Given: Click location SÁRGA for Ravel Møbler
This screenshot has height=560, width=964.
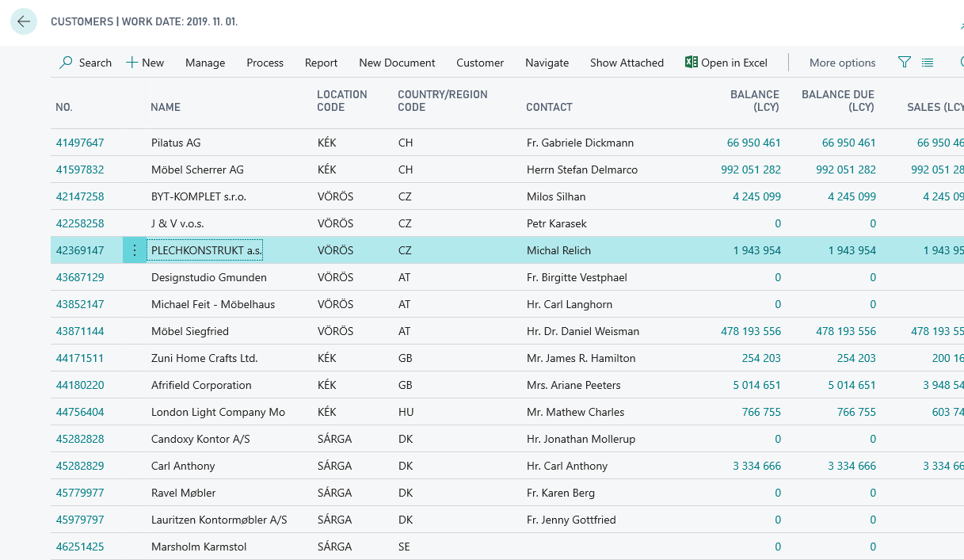Looking at the screenshot, I should (x=334, y=493).
